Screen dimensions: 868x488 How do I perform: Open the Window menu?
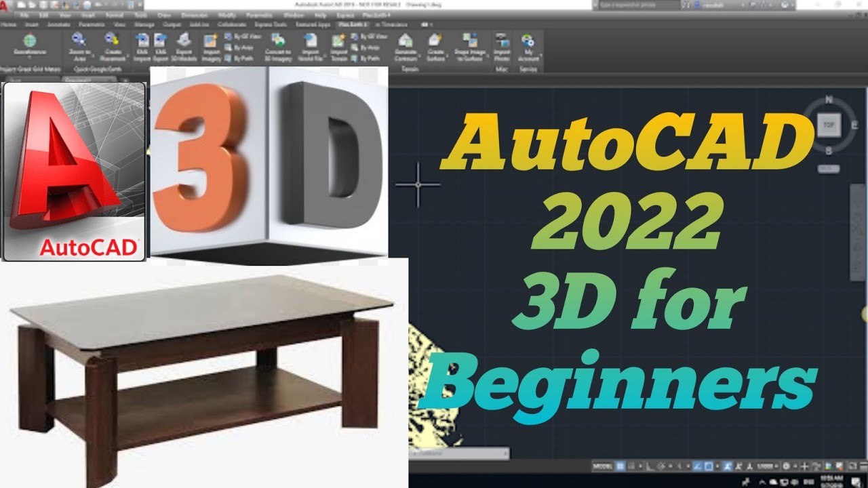coord(294,14)
